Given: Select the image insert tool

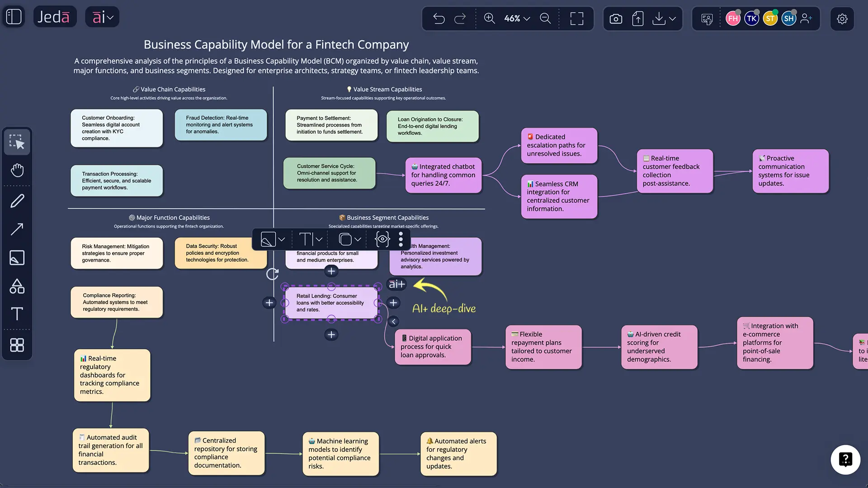Looking at the screenshot, I should [x=17, y=258].
